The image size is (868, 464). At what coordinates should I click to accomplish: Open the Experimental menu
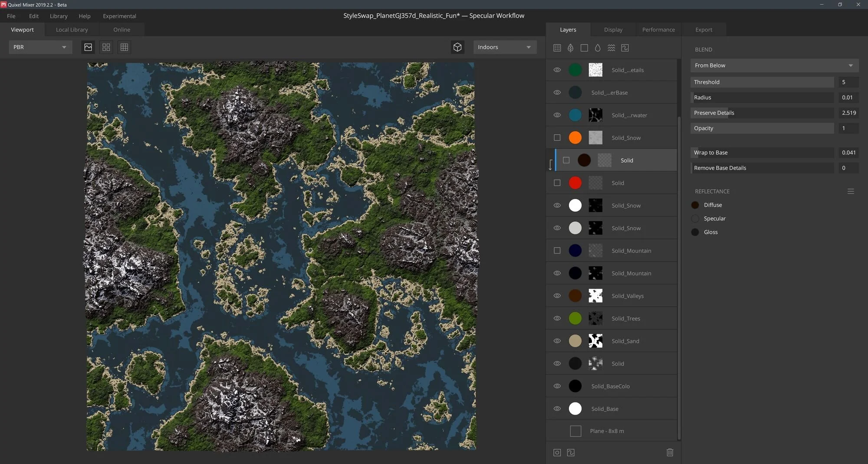coord(119,16)
